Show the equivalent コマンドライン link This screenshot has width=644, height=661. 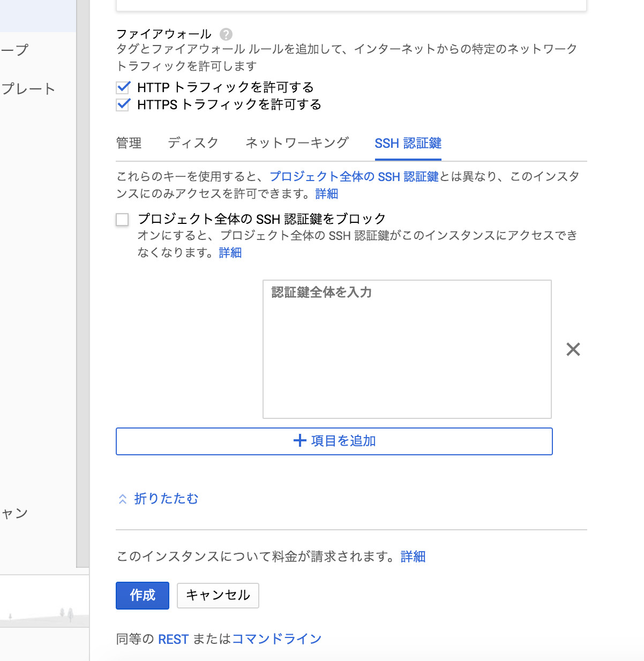[x=276, y=639]
